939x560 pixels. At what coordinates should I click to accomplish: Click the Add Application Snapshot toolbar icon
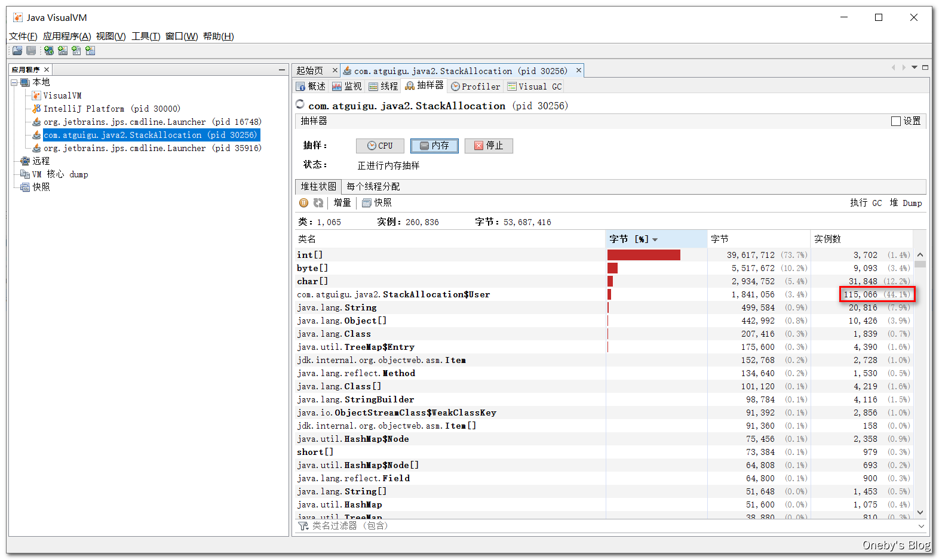click(90, 51)
